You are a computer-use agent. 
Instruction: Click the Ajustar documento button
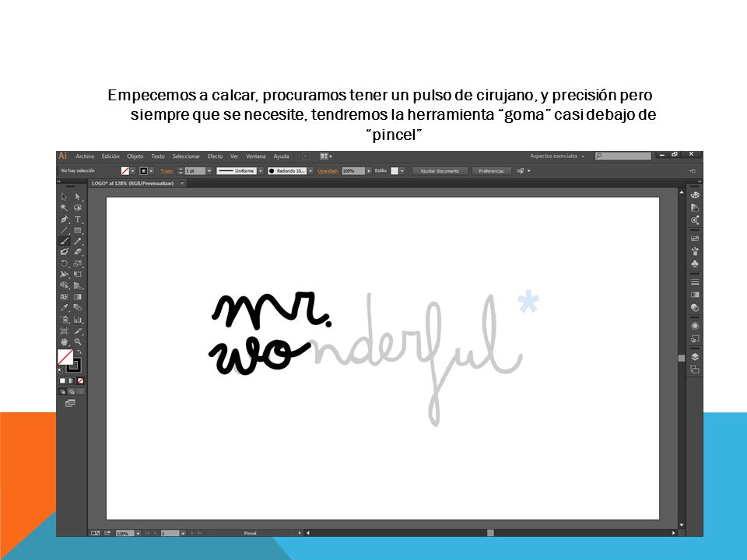pyautogui.click(x=440, y=171)
